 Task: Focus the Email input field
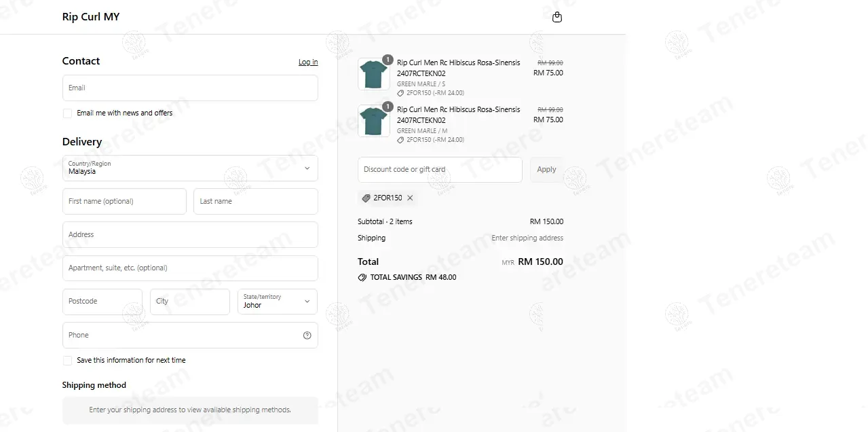coord(190,88)
